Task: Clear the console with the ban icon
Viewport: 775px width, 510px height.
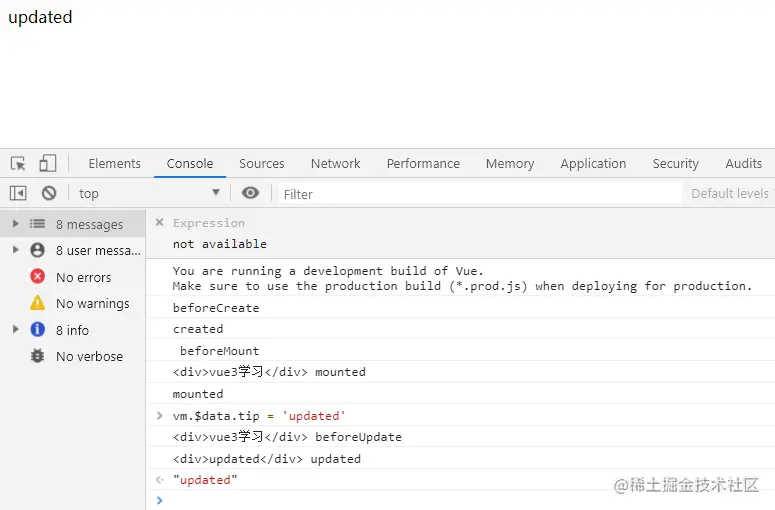Action: (x=49, y=193)
